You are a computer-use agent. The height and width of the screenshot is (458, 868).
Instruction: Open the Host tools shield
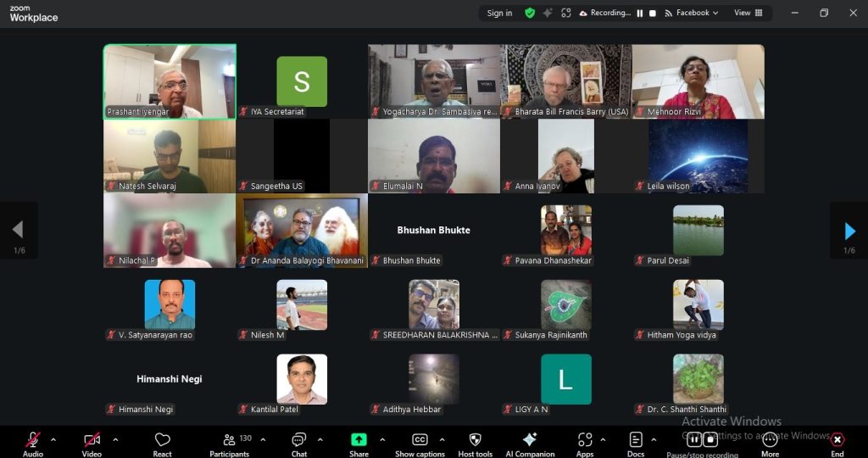[x=475, y=440]
